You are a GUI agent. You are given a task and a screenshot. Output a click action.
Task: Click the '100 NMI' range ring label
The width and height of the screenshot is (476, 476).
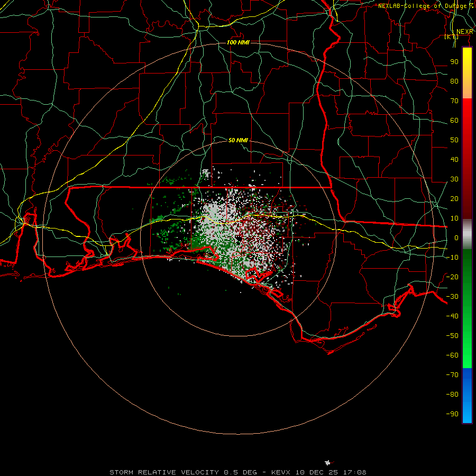[x=238, y=42]
